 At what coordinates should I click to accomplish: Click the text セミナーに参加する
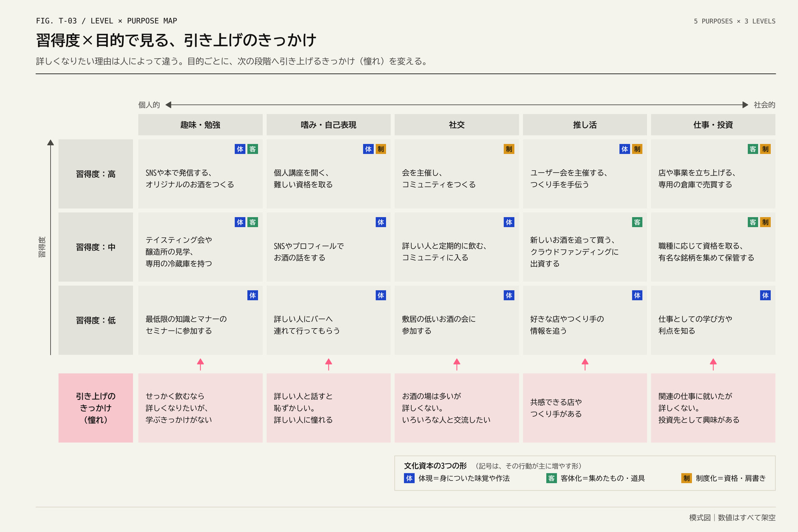179,331
